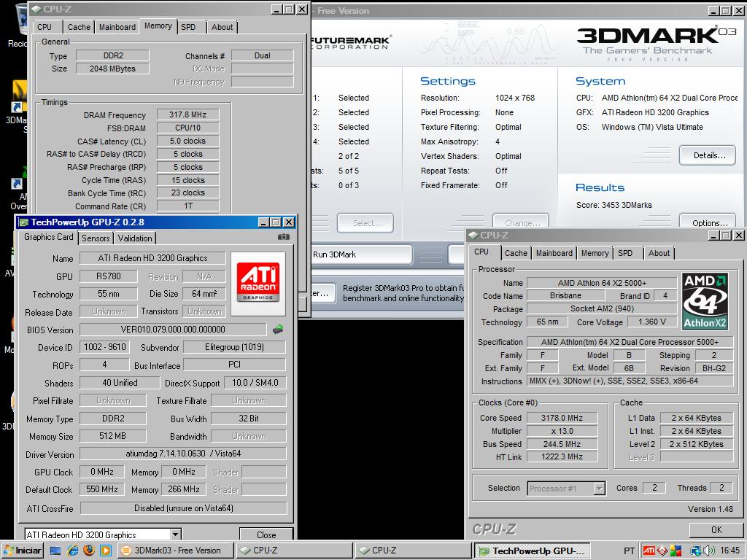Click OK button in CPU-Z
Viewport: 747px width, 560px height.
pyautogui.click(x=716, y=529)
